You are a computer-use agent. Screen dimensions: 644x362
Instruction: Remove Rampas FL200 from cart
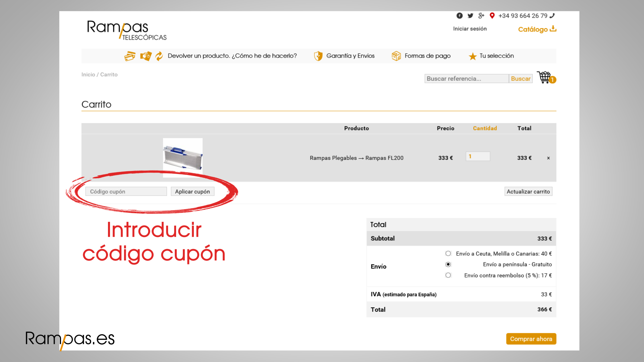(548, 158)
